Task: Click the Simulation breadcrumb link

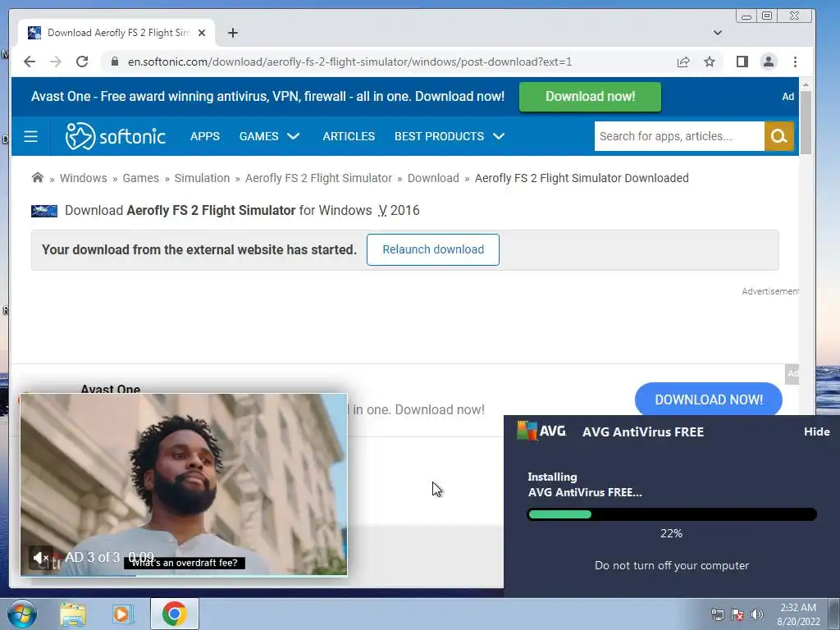Action: (202, 178)
